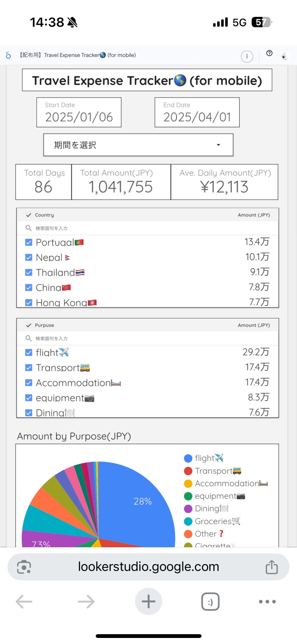297x644 pixels.
Task: Toggle the Accommodation checkbox off
Action: point(28,383)
